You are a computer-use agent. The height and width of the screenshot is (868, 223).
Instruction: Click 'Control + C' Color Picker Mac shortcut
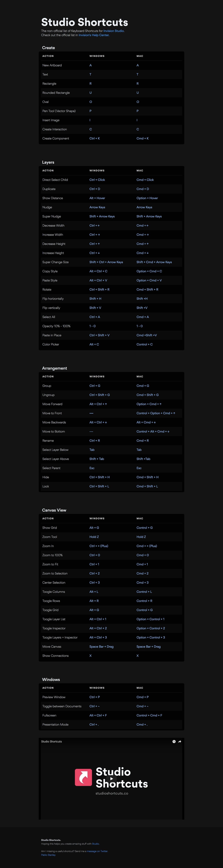point(144,344)
